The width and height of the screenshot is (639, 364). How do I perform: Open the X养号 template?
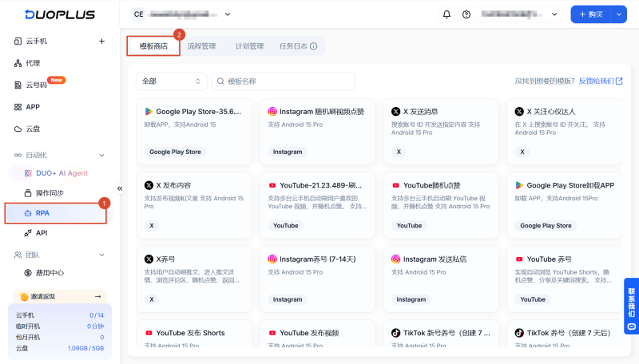(194, 279)
